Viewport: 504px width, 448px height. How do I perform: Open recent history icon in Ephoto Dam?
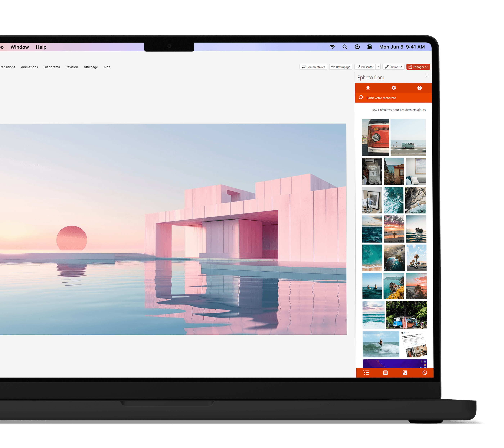424,373
